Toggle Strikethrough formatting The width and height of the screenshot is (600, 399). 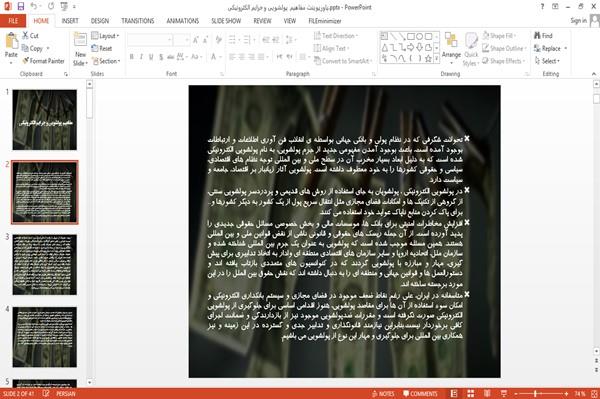click(x=171, y=57)
